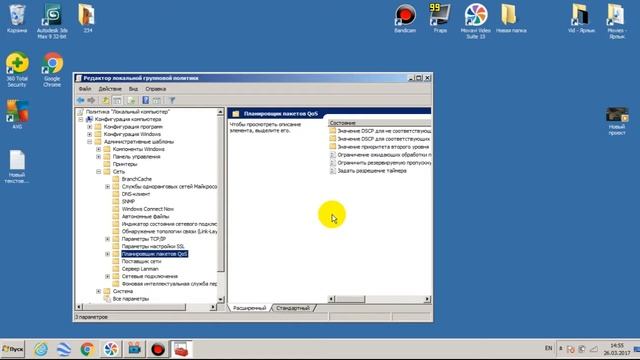Open the Корзина recycle bin desktop icon
Viewport: 640px width, 360px height.
pos(17,19)
